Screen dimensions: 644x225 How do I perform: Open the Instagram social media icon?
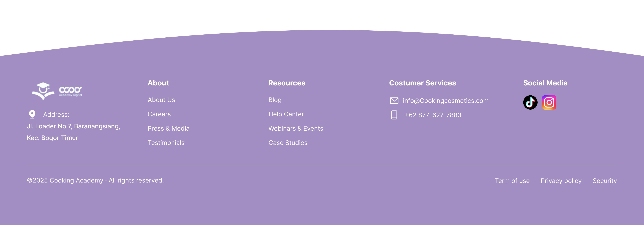coord(549,102)
